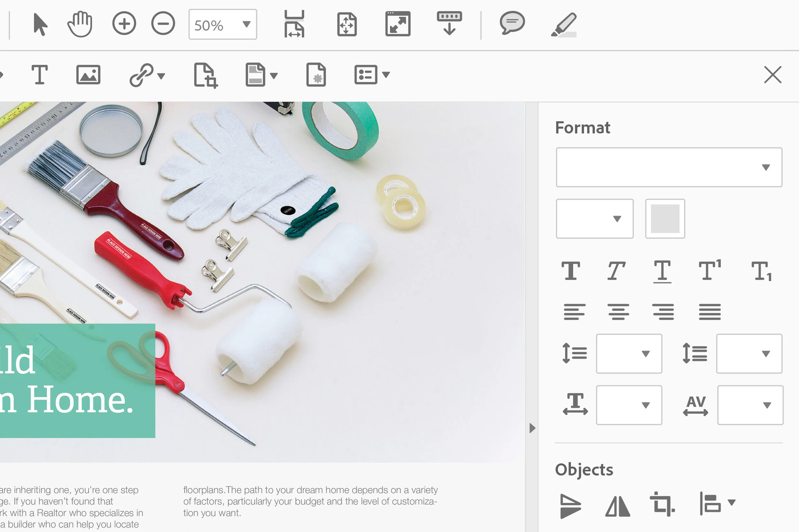Open the font name dropdown

pyautogui.click(x=765, y=167)
